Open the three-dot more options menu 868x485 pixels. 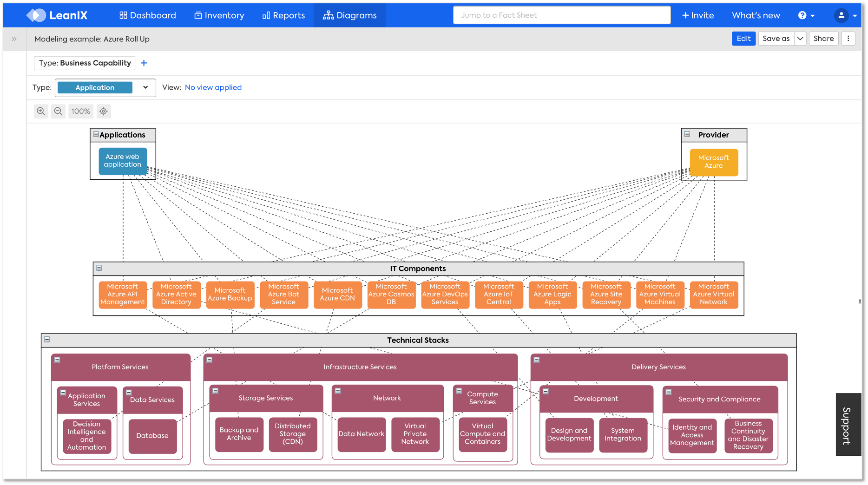(x=848, y=39)
